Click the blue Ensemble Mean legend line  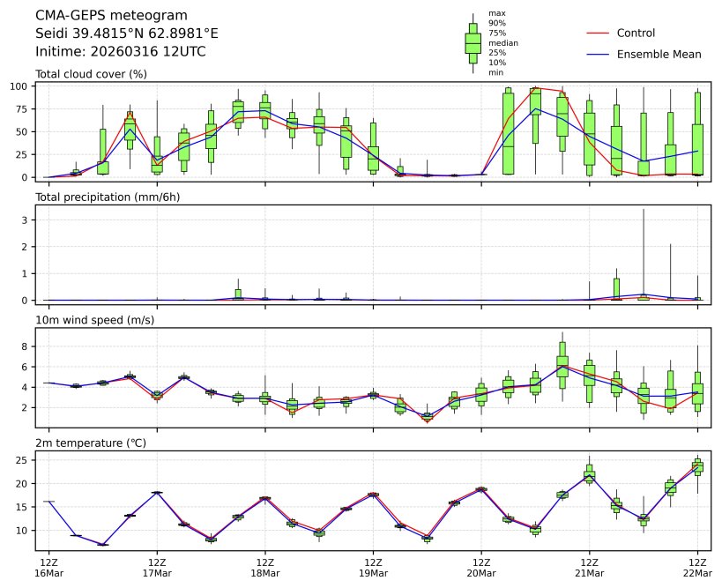point(598,55)
